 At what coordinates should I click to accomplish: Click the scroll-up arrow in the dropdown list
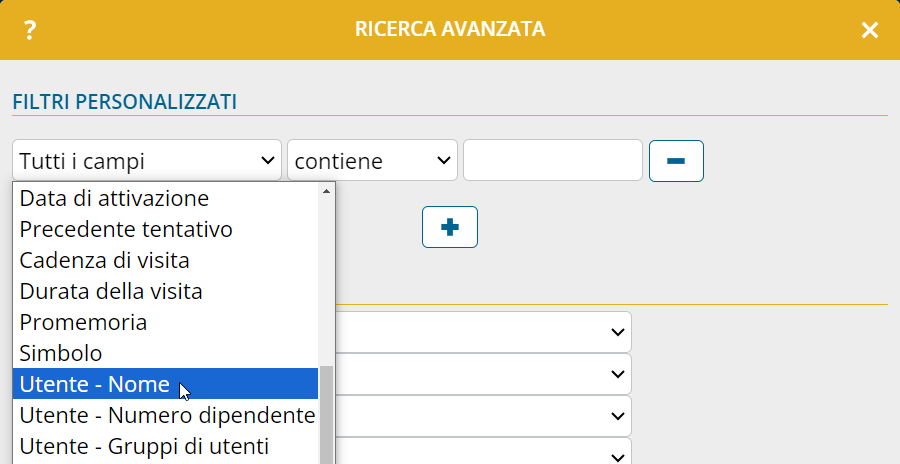click(327, 191)
